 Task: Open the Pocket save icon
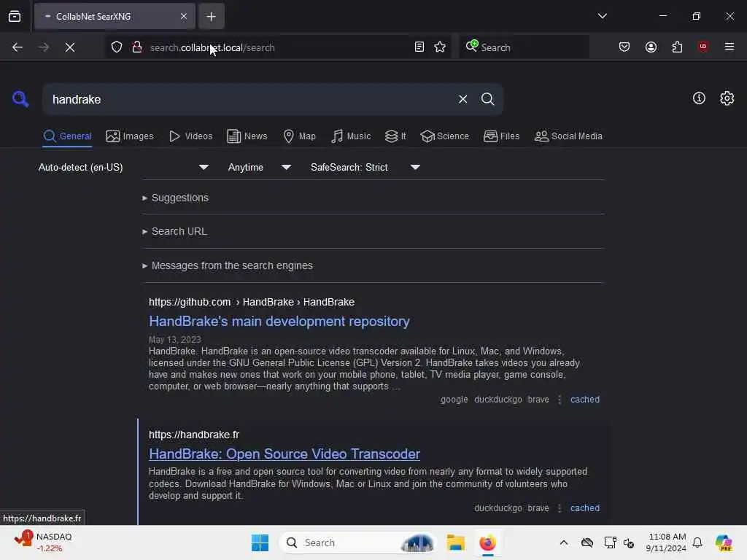[x=624, y=47]
